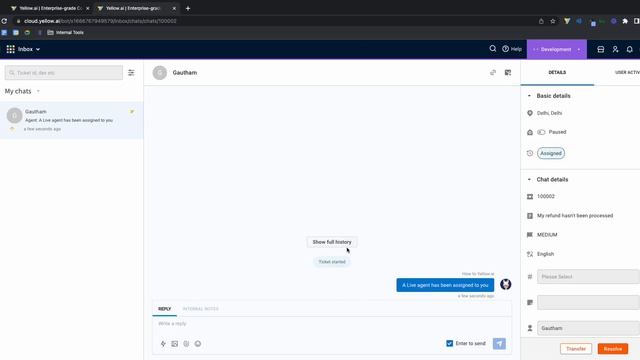Click the Delhi, Delhi location text

pyautogui.click(x=549, y=113)
